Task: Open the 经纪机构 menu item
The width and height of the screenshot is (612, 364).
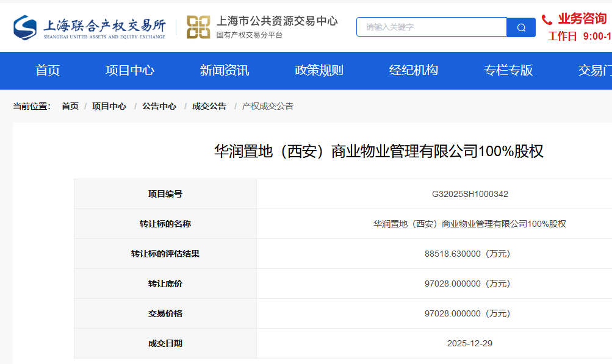Action: 414,71
